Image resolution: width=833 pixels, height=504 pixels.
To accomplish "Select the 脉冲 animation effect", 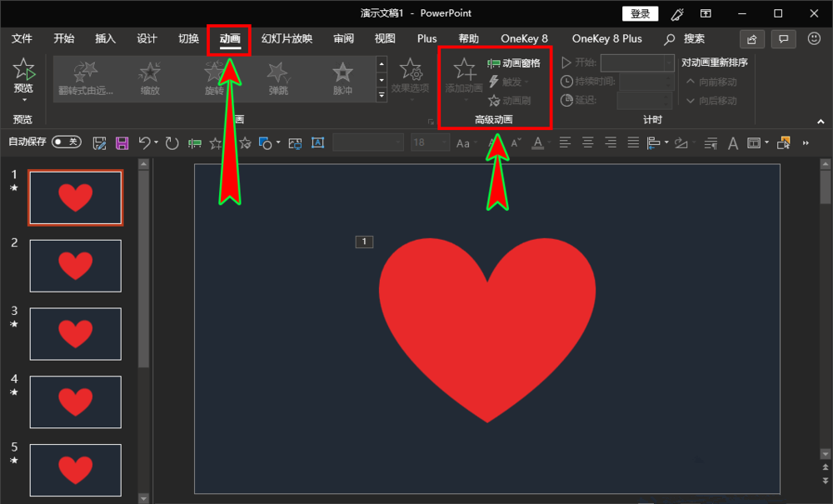I will click(342, 78).
